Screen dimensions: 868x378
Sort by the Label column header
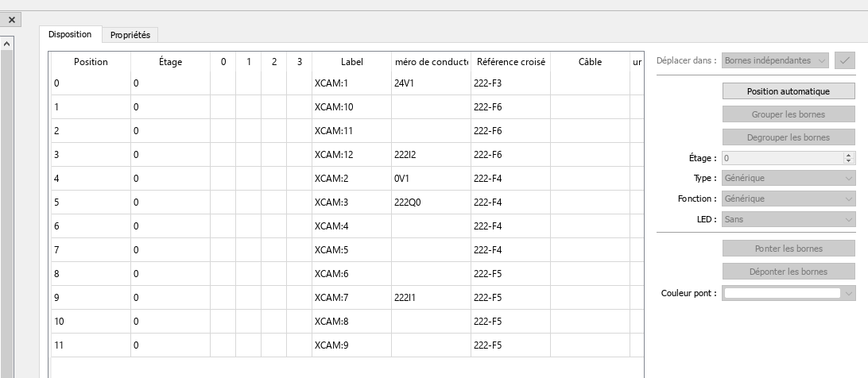pos(351,62)
